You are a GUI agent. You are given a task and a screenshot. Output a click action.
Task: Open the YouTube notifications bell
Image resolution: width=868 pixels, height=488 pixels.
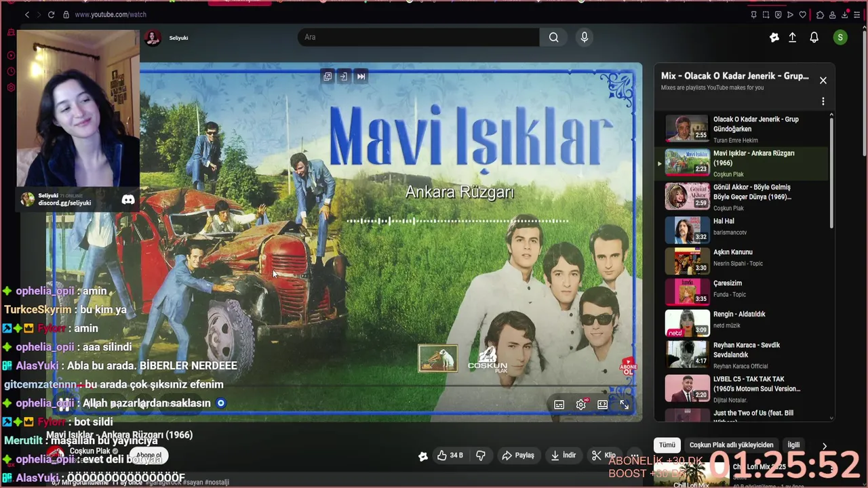(x=814, y=38)
